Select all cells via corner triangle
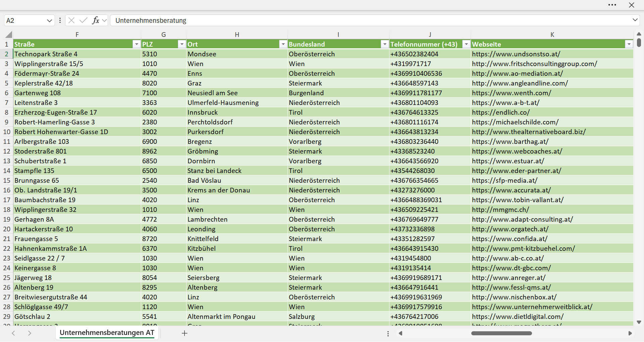 click(9, 35)
